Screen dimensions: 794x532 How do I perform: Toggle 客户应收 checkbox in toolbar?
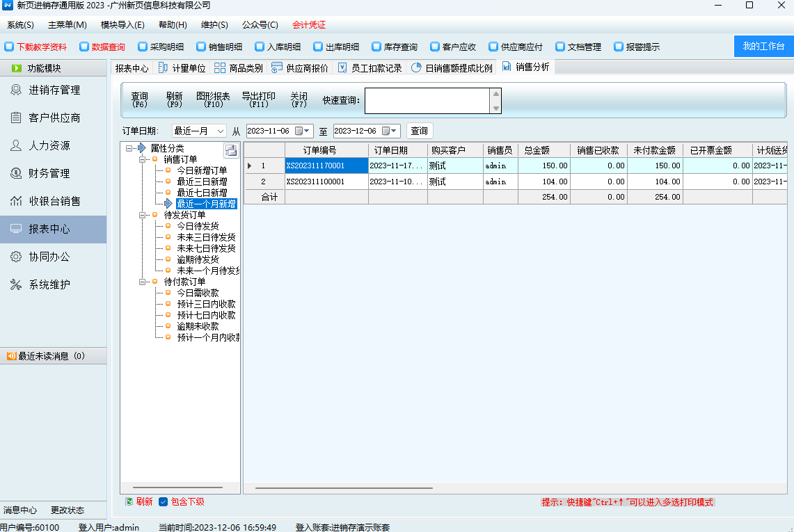(x=434, y=47)
